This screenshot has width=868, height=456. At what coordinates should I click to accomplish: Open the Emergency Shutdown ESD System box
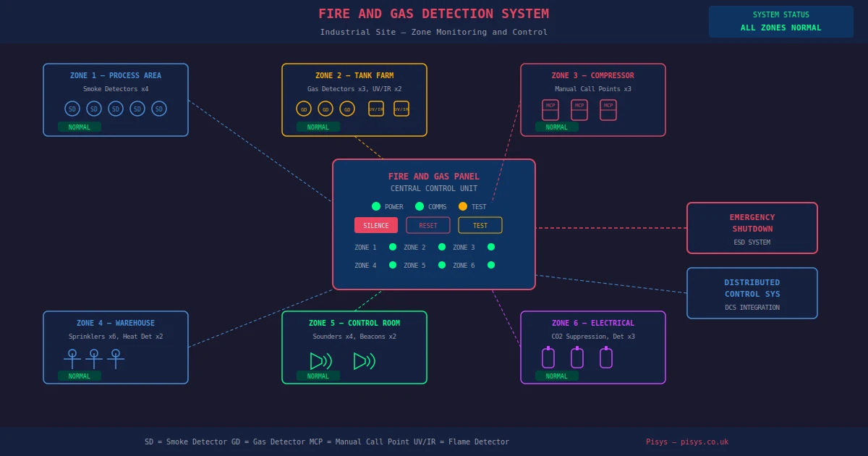pos(752,228)
